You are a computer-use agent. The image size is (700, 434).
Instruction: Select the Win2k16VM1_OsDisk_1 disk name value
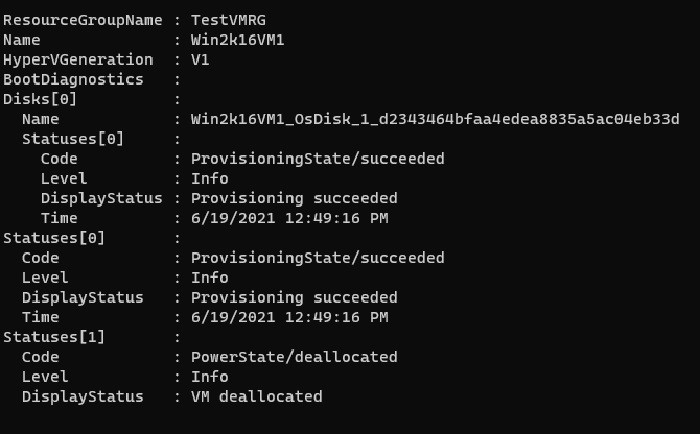pos(435,119)
